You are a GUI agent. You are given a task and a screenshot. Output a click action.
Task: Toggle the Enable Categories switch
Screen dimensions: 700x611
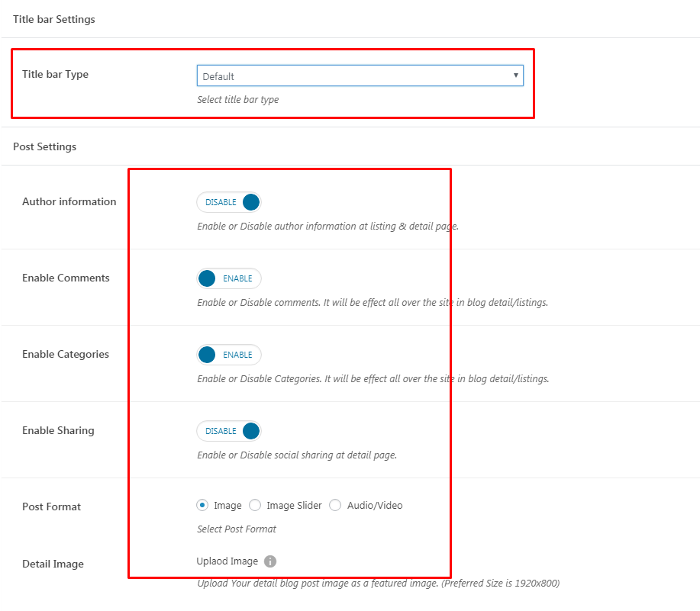(229, 355)
